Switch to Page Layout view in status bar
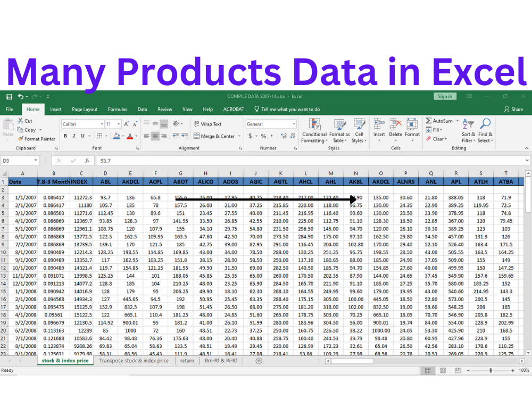This screenshot has width=532, height=399. pyautogui.click(x=443, y=370)
